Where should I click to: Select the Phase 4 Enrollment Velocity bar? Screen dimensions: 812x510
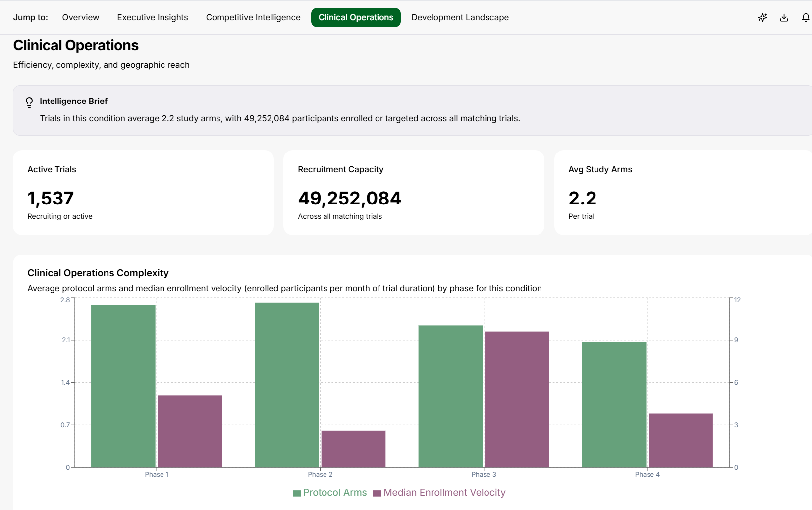pyautogui.click(x=681, y=441)
